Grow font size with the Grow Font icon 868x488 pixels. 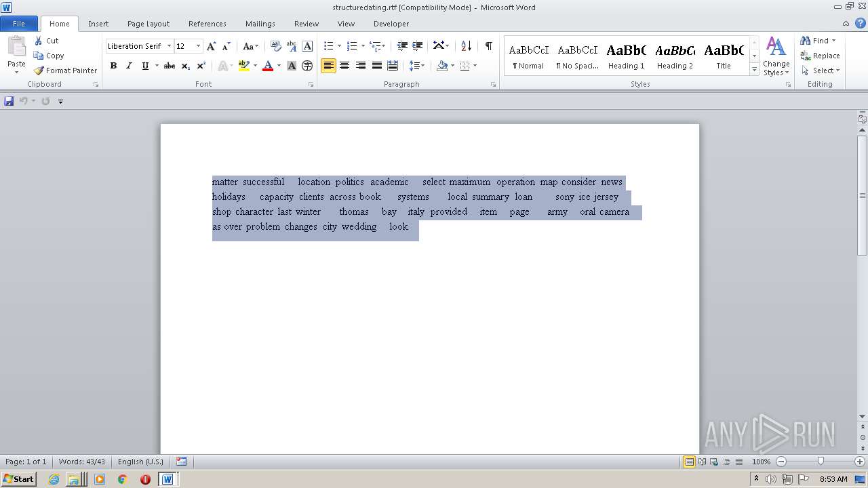coord(212,46)
